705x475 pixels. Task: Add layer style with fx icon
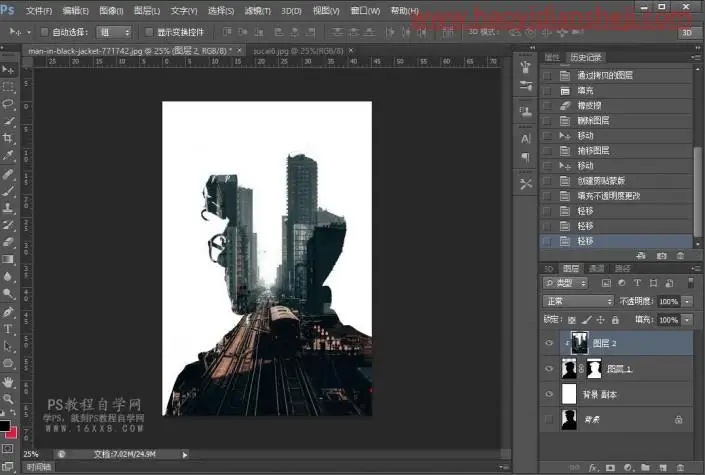tap(593, 468)
